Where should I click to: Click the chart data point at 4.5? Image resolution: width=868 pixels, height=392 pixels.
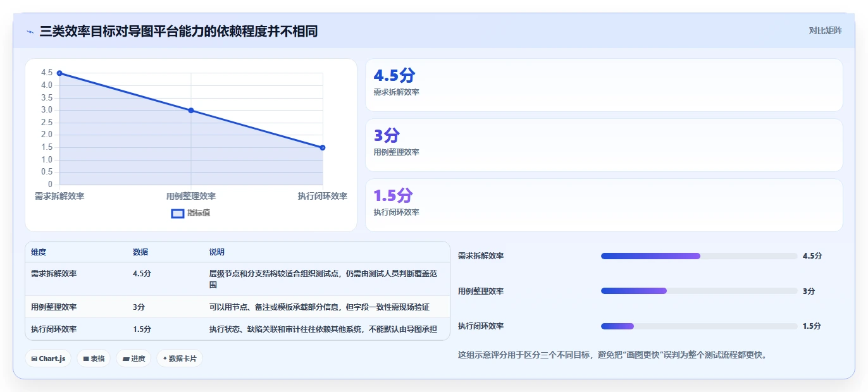point(59,73)
